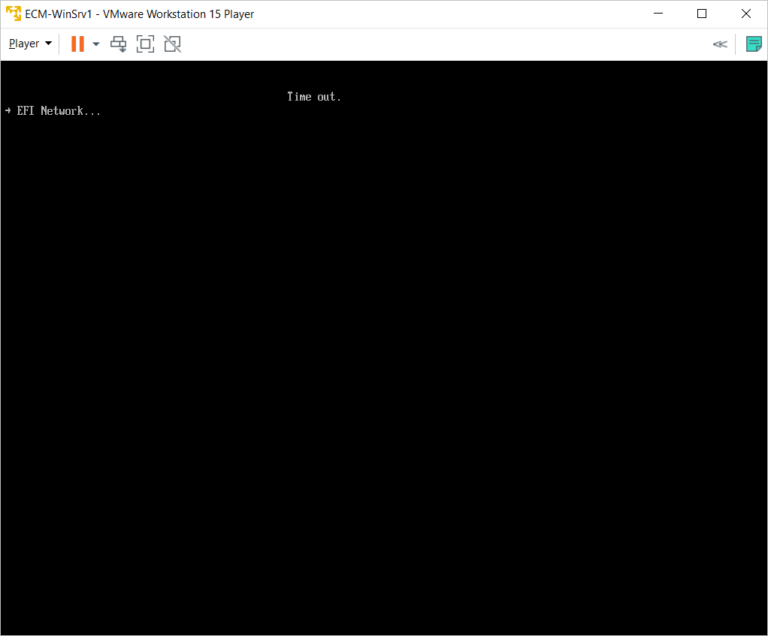Open the green message log note icon
The height and width of the screenshot is (636, 768).
click(753, 44)
